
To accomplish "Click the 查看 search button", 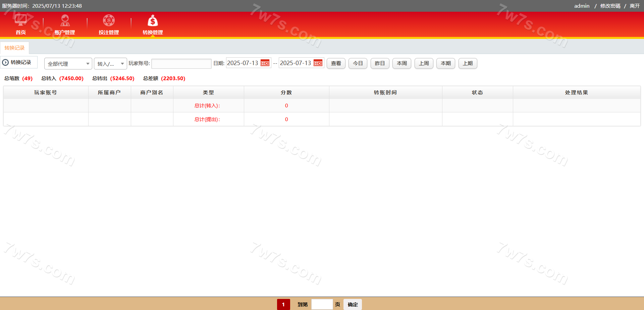I will (336, 63).
